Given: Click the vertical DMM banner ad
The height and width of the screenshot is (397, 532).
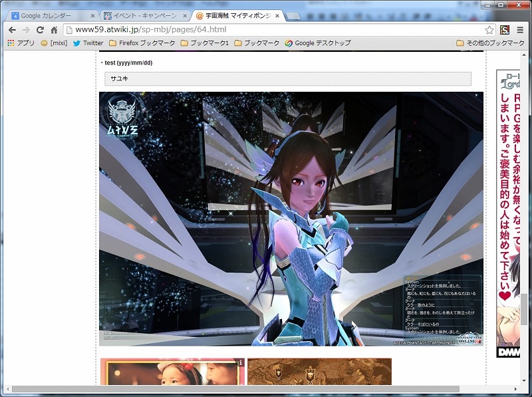Looking at the screenshot, I should [508, 213].
